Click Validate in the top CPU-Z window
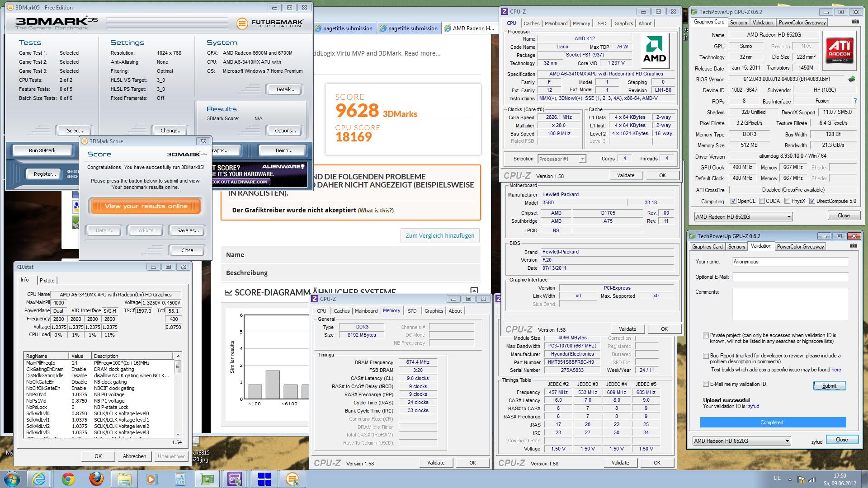Viewport: 868px width, 488px height. pyautogui.click(x=626, y=175)
